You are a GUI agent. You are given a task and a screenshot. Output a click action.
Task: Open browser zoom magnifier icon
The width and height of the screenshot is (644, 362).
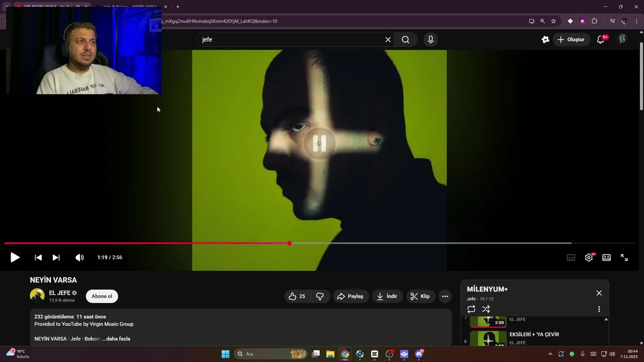[x=542, y=21]
